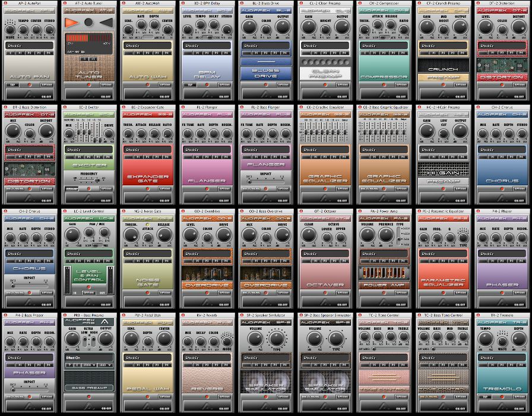This screenshot has width=532, height=416.
Task: Select preset P1 on AP-2 AutoPan
Action: (x=20, y=53)
